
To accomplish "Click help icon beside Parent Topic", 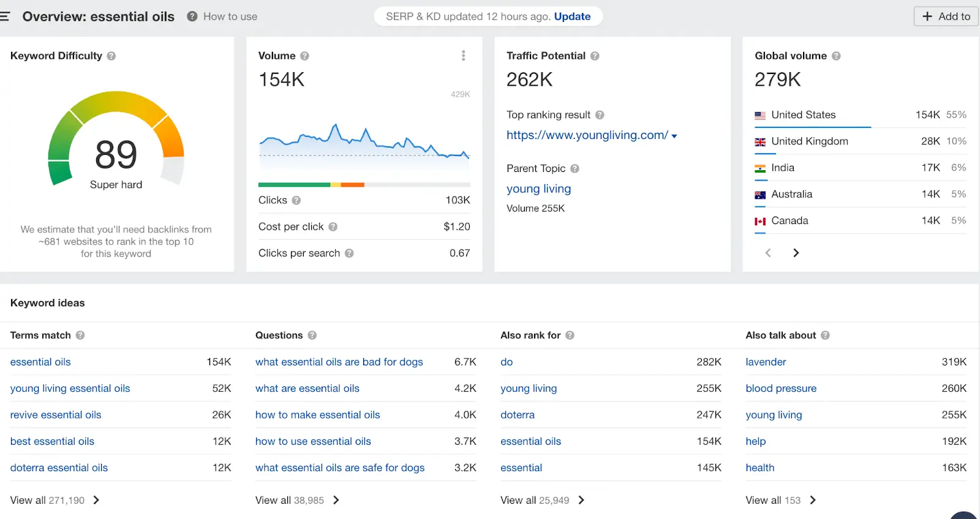I will click(575, 168).
